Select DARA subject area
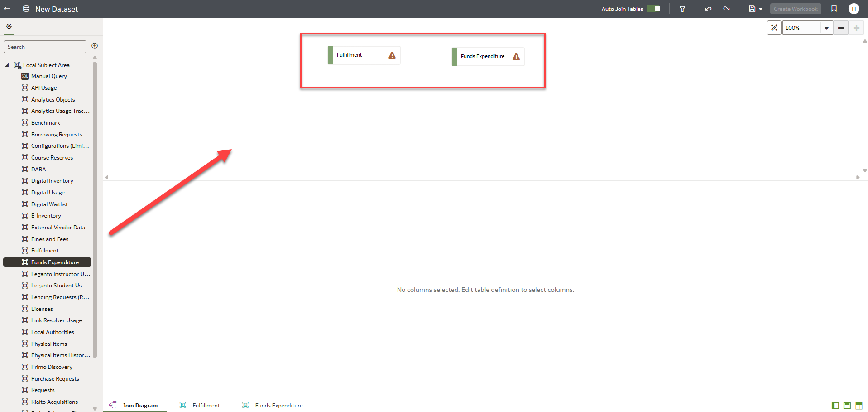 coord(38,170)
